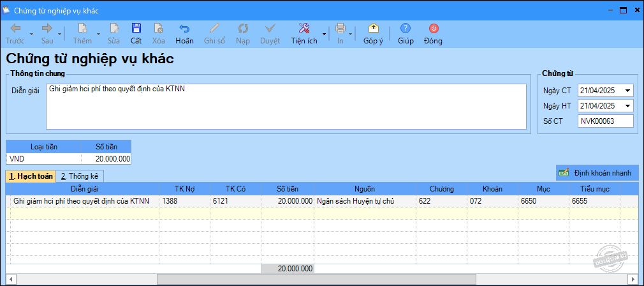Click the Mục column header
Image resolution: width=644 pixels, height=286 pixels.
[x=543, y=189]
